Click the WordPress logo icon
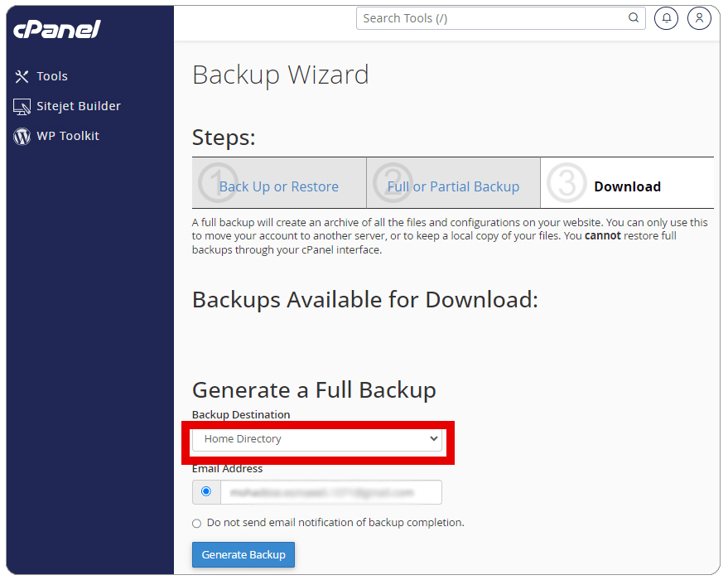Image resolution: width=728 pixels, height=580 pixels. coord(22,137)
